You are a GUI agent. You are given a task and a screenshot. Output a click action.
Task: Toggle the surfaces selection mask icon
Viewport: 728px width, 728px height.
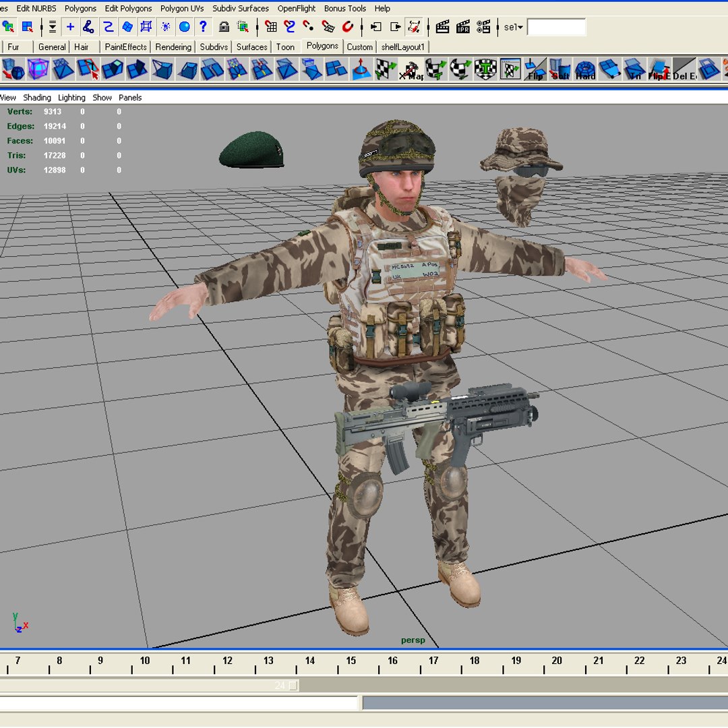(x=127, y=27)
